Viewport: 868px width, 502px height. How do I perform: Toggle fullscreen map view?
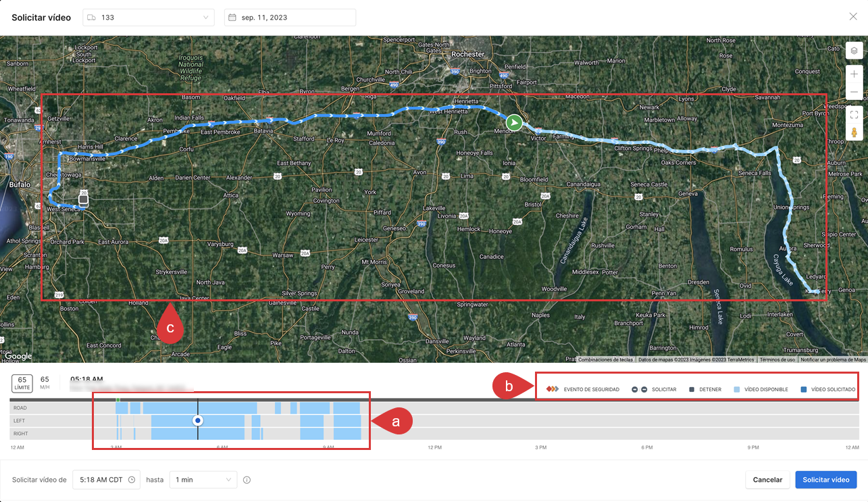click(854, 114)
